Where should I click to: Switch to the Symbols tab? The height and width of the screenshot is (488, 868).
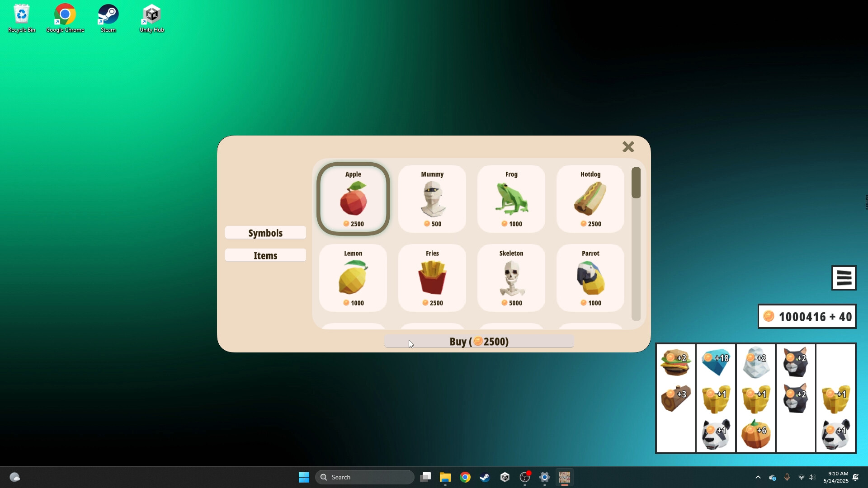point(265,232)
